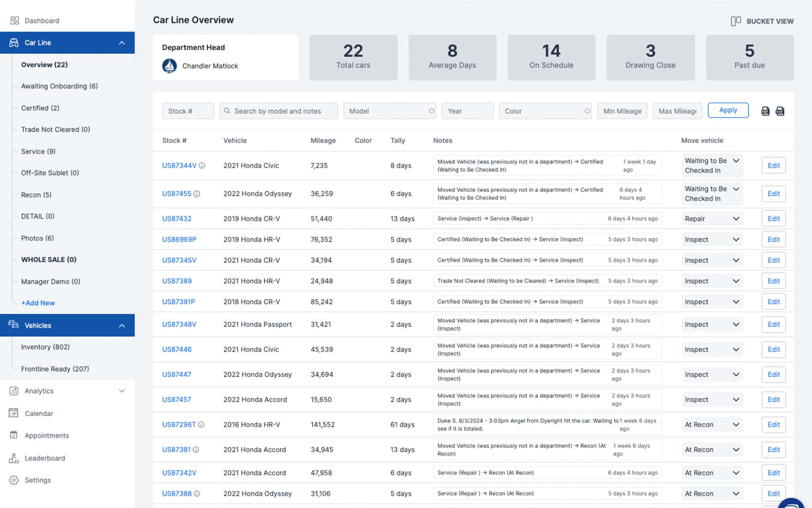Open Inventory (802) page
812x508 pixels.
[45, 347]
